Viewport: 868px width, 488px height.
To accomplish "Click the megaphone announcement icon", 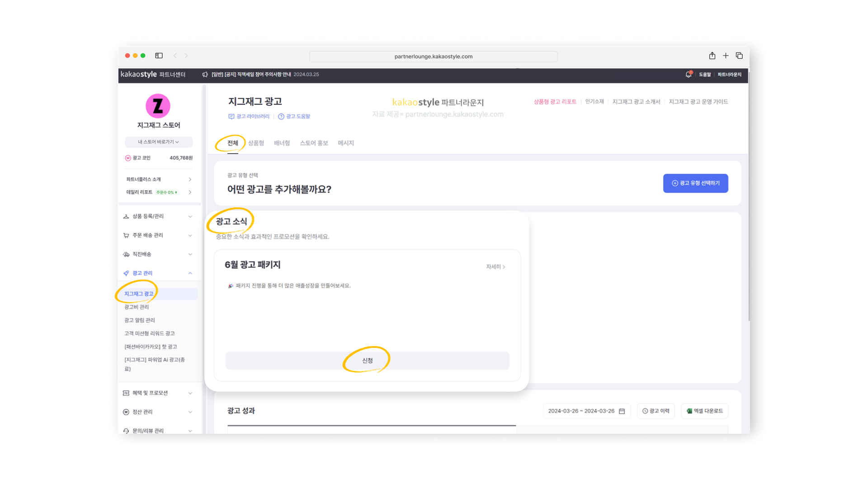I will [x=205, y=75].
